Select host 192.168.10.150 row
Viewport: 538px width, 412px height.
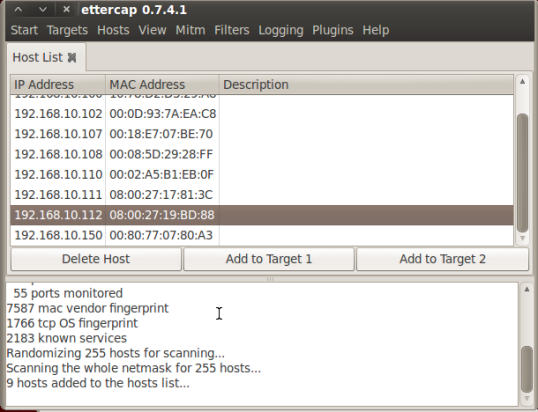coord(262,235)
